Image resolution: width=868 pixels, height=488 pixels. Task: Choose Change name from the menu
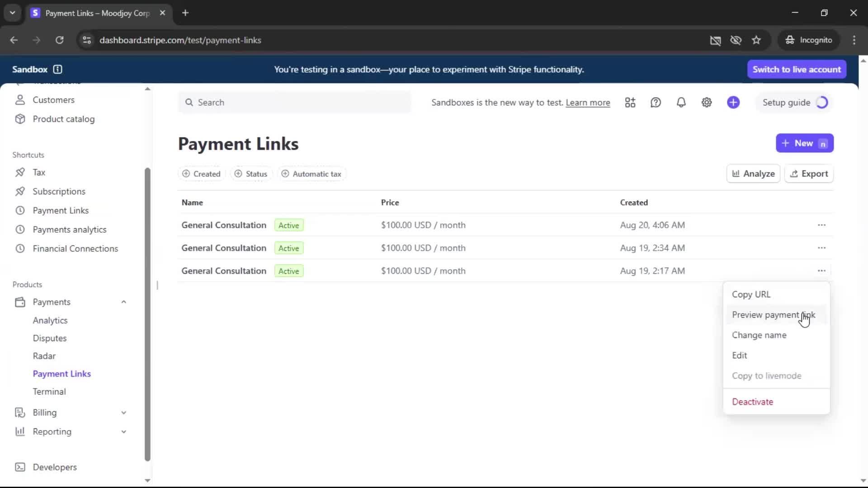(776, 335)
